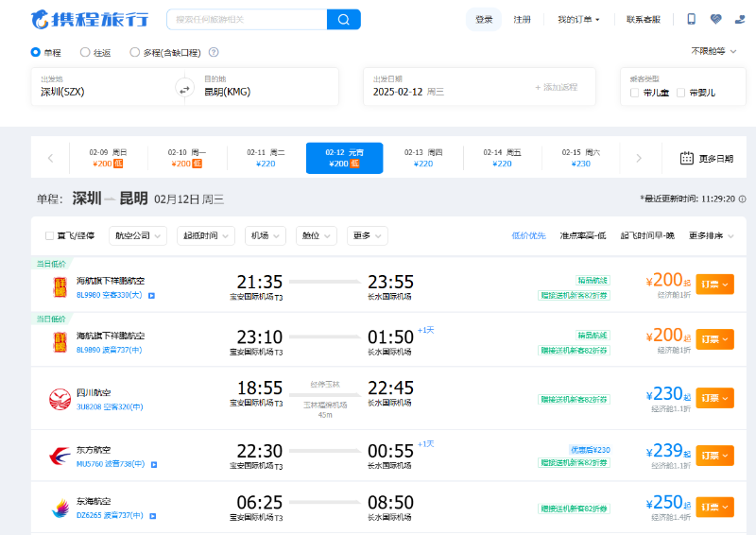
Task: Swap departure and destination cities
Action: click(x=184, y=89)
